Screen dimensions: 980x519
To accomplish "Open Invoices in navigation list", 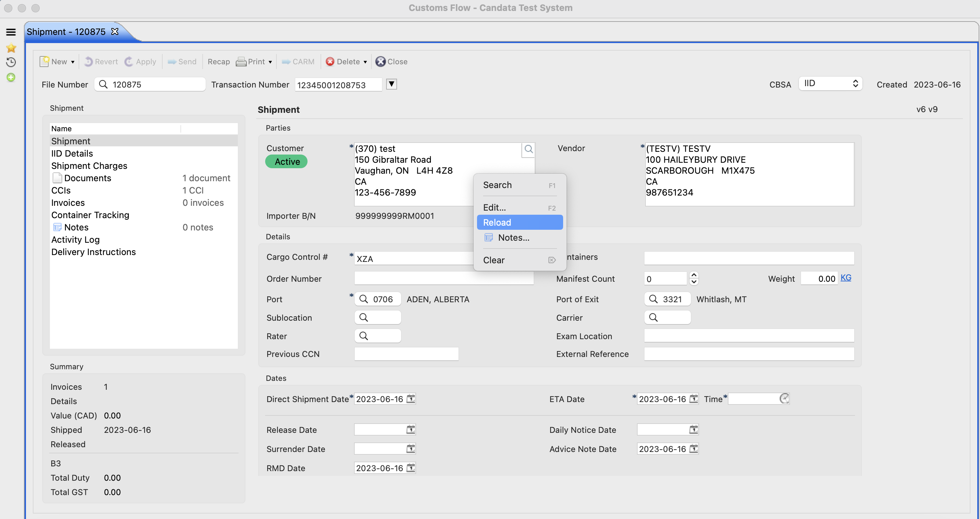I will (144, 202).
